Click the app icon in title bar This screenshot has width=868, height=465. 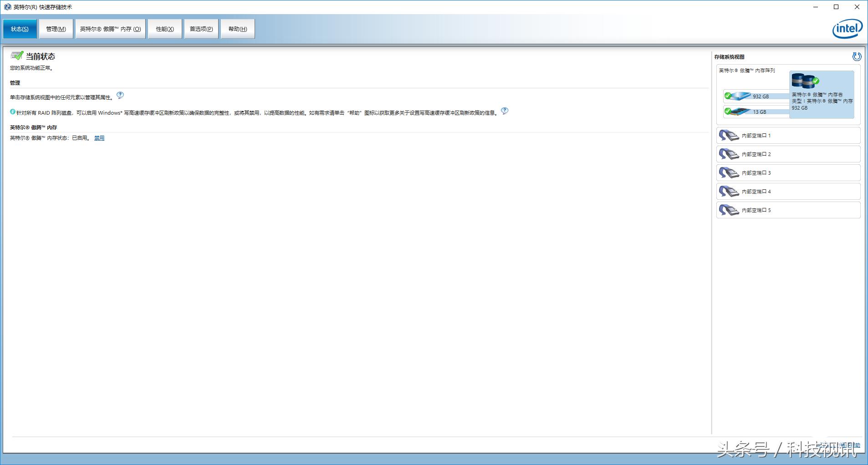pyautogui.click(x=7, y=7)
